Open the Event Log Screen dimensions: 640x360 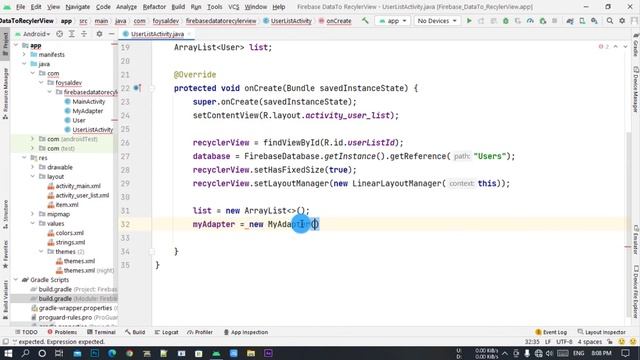click(551, 332)
